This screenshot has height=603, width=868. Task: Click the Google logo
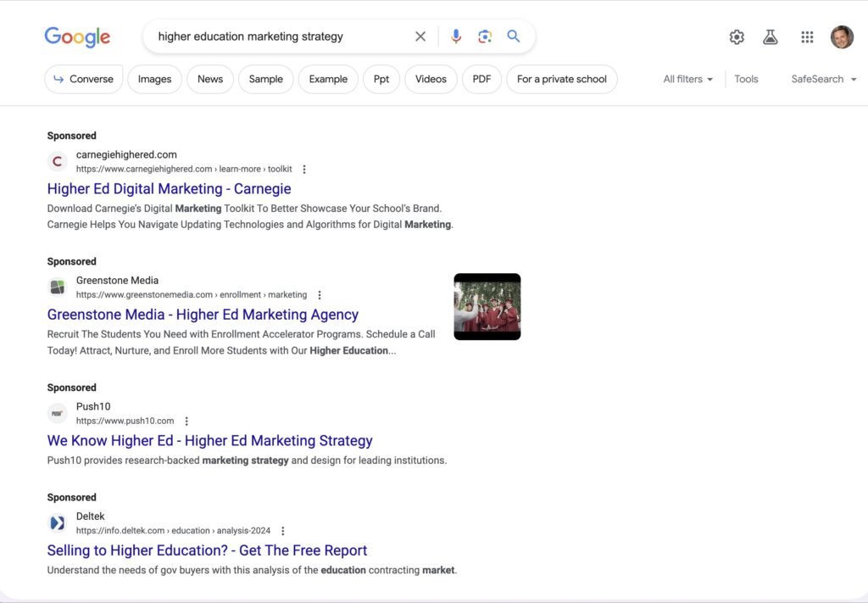coord(77,36)
